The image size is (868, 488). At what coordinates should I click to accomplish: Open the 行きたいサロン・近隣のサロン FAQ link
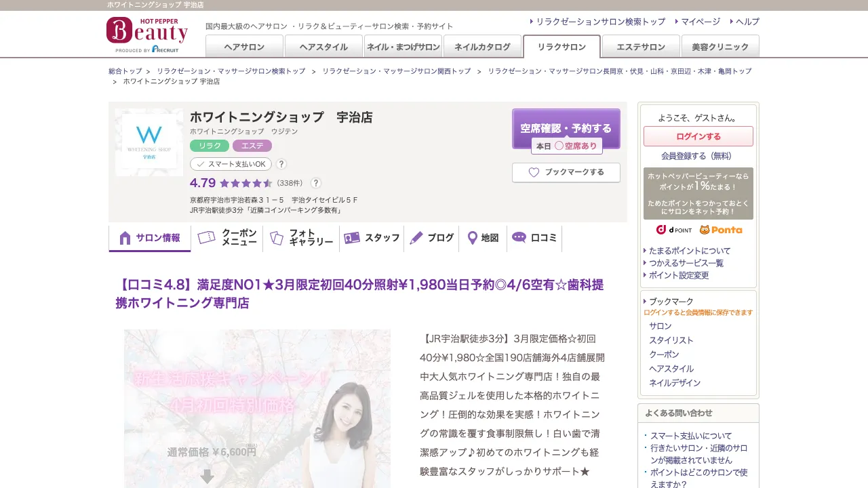tap(699, 454)
